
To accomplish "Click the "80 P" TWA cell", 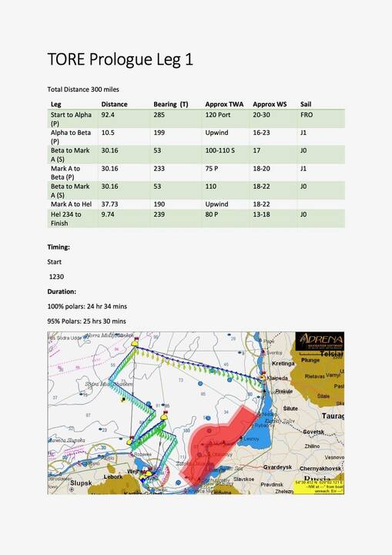I will click(x=212, y=214).
